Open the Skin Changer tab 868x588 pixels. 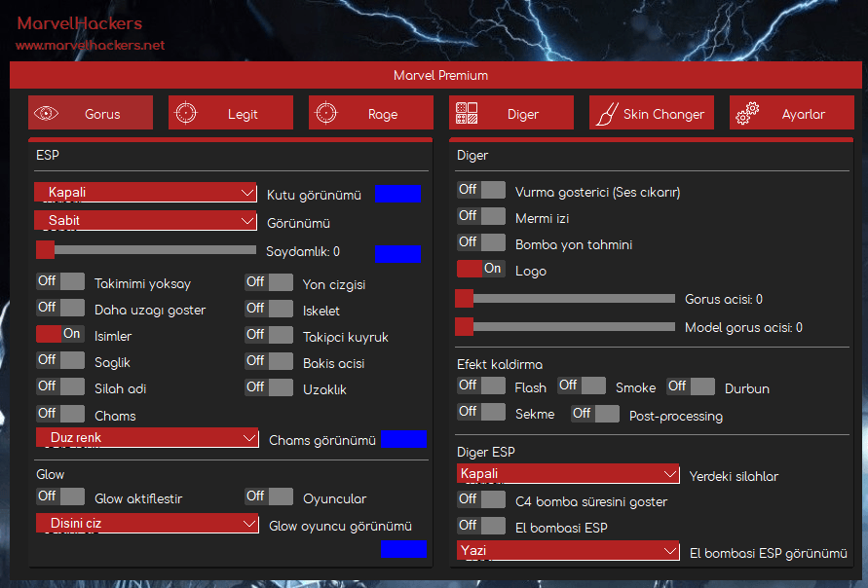(652, 112)
